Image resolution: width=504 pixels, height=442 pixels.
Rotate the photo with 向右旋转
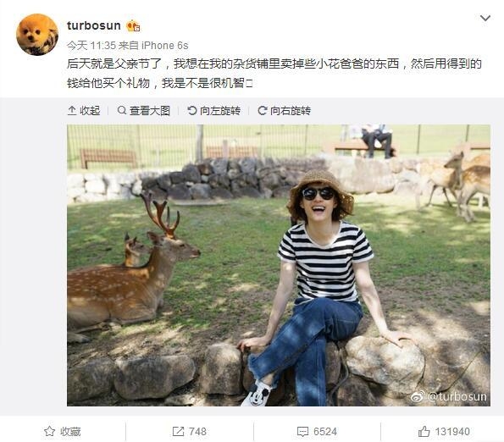tap(285, 111)
